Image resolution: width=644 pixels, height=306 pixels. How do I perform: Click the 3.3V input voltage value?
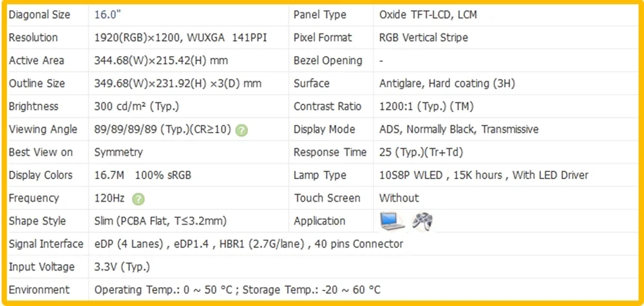click(x=122, y=267)
